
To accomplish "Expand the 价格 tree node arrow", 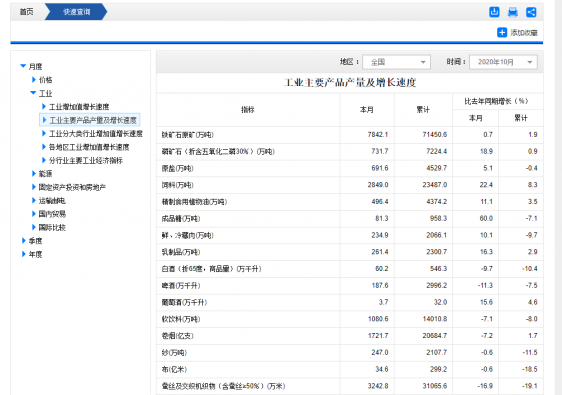I will coord(34,80).
